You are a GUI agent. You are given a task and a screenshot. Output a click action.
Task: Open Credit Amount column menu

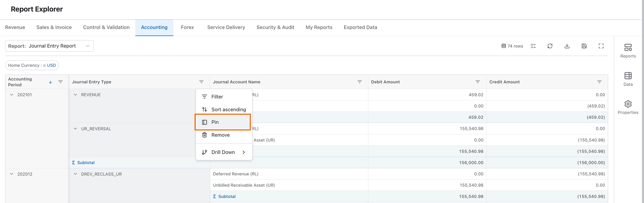pyautogui.click(x=599, y=82)
